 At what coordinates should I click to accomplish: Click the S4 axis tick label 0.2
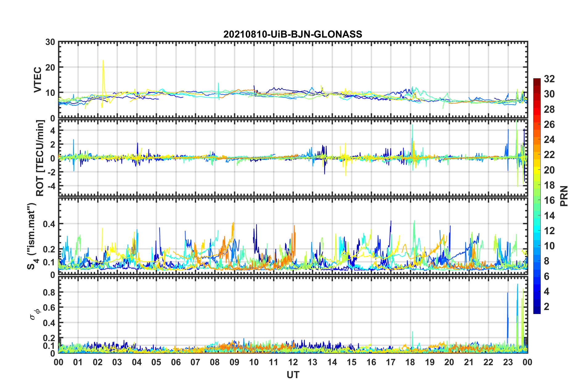(x=49, y=249)
